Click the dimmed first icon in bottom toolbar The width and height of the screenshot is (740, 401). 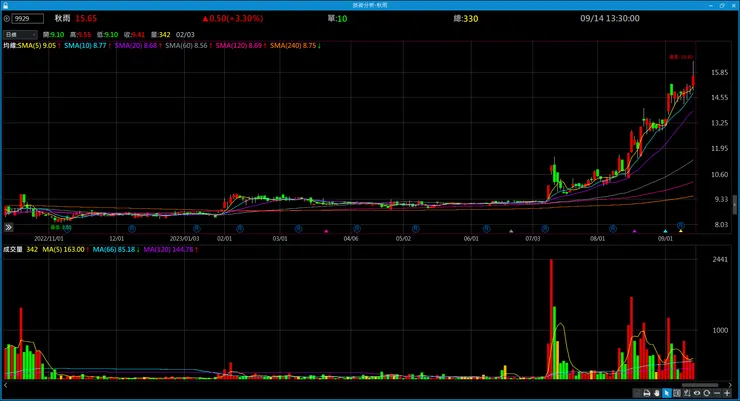click(x=638, y=393)
